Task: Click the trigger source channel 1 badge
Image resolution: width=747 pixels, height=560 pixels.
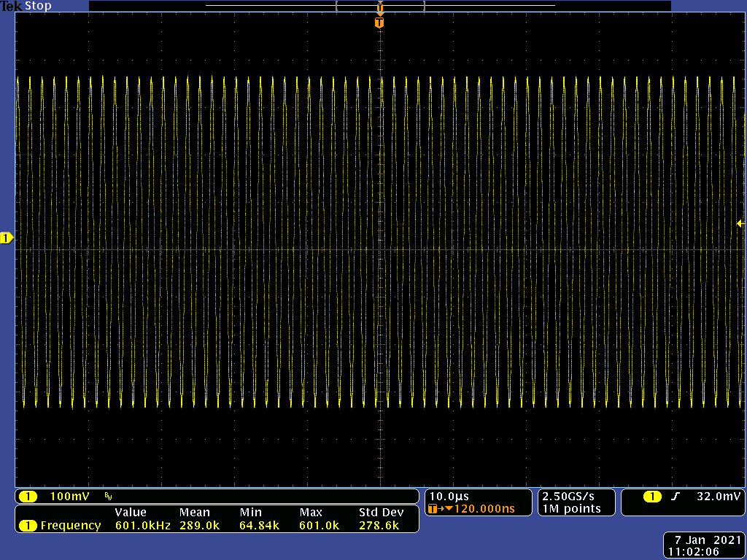Action: coord(652,497)
